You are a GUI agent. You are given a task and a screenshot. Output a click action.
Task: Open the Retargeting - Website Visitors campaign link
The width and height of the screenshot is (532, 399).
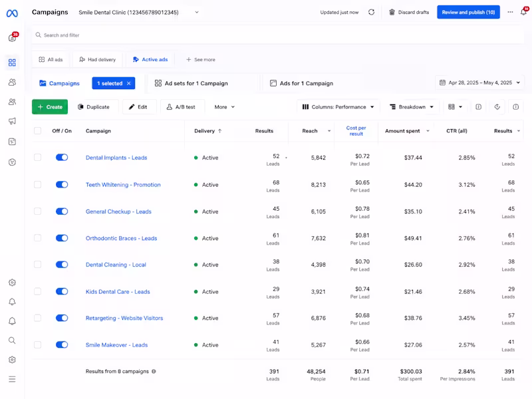coord(124,318)
